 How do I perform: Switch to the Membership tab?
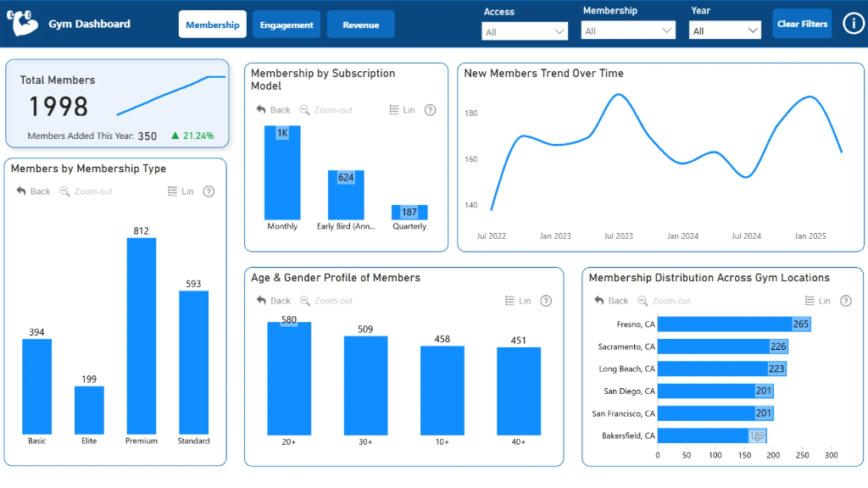click(213, 25)
